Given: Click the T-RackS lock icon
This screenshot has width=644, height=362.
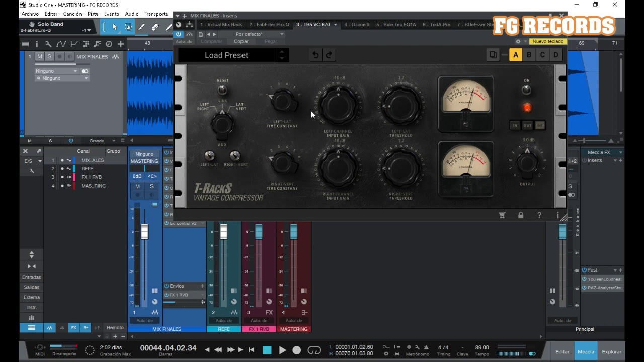Looking at the screenshot, I should pos(521,215).
